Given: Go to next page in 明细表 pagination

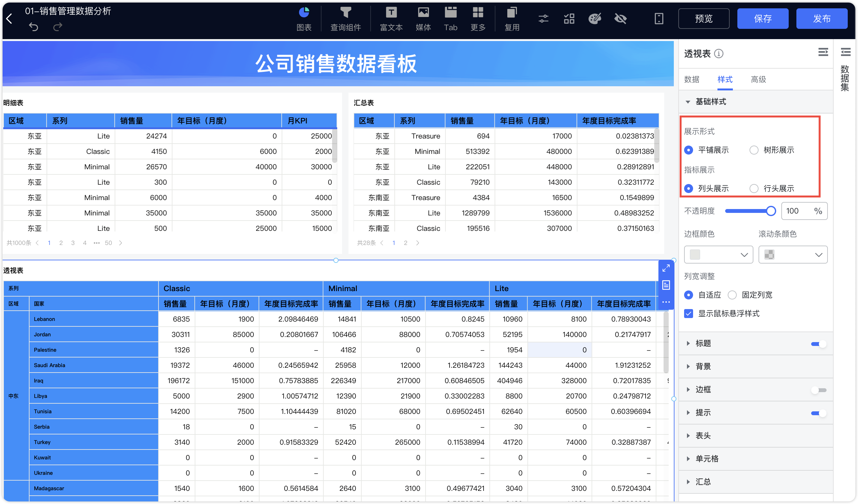Looking at the screenshot, I should click(120, 243).
